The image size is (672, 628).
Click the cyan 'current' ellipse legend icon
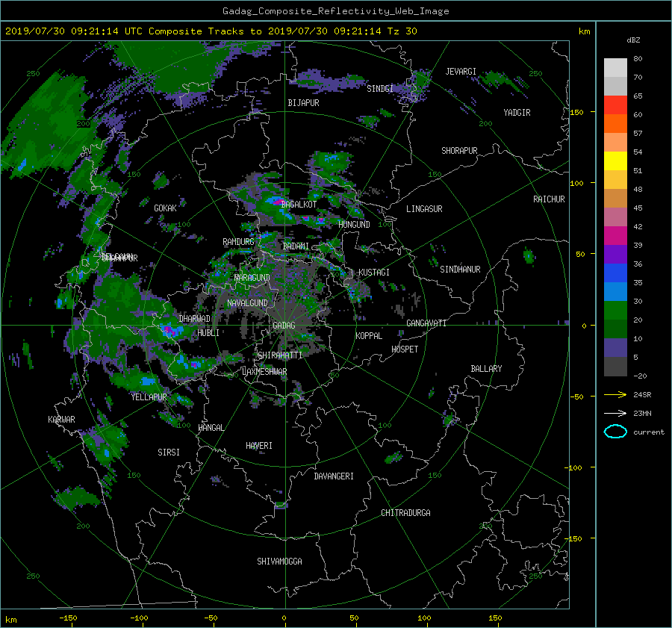tap(615, 432)
